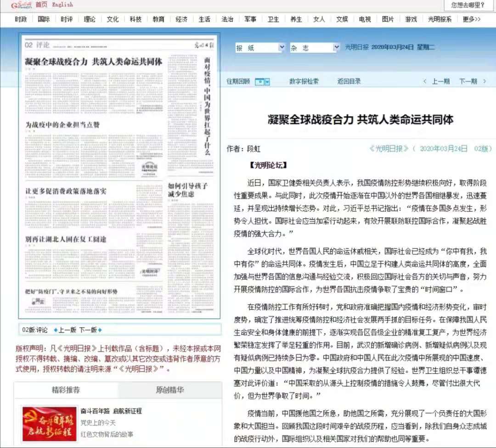
Task: Open the 奋斗百年路 red banner thumbnail
Action: (49, 424)
